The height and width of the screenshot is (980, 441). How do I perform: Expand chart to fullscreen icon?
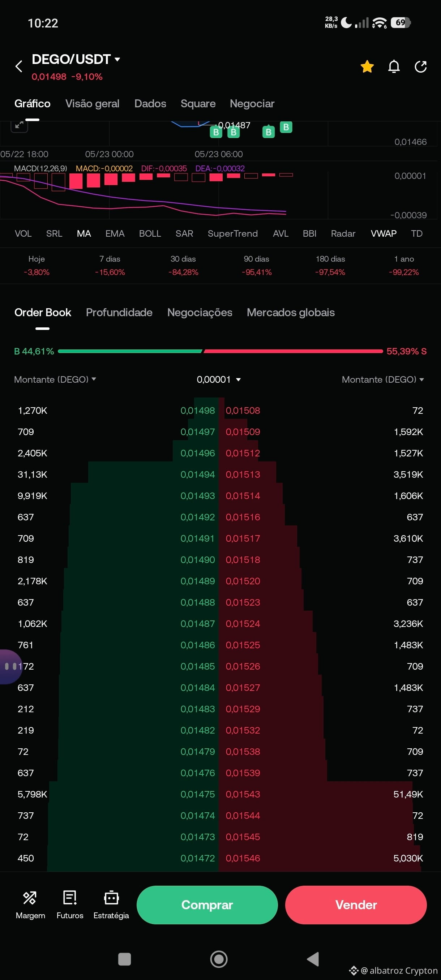(19, 126)
